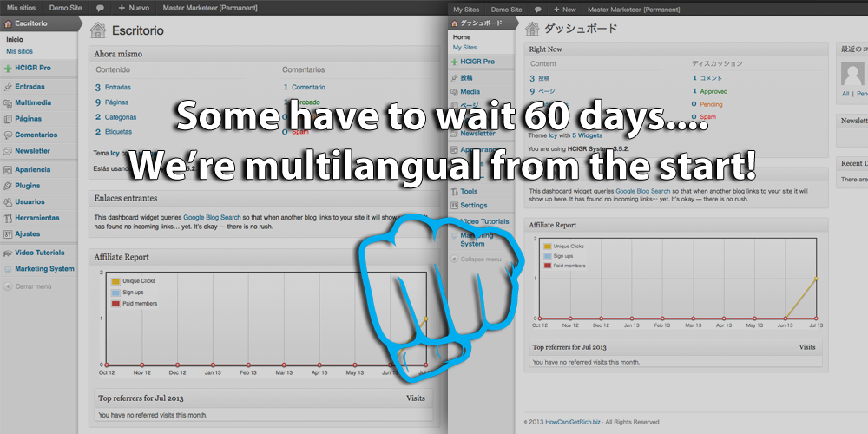868x434 pixels.
Task: Follow the Pending link in the Right Now panel
Action: (711, 104)
